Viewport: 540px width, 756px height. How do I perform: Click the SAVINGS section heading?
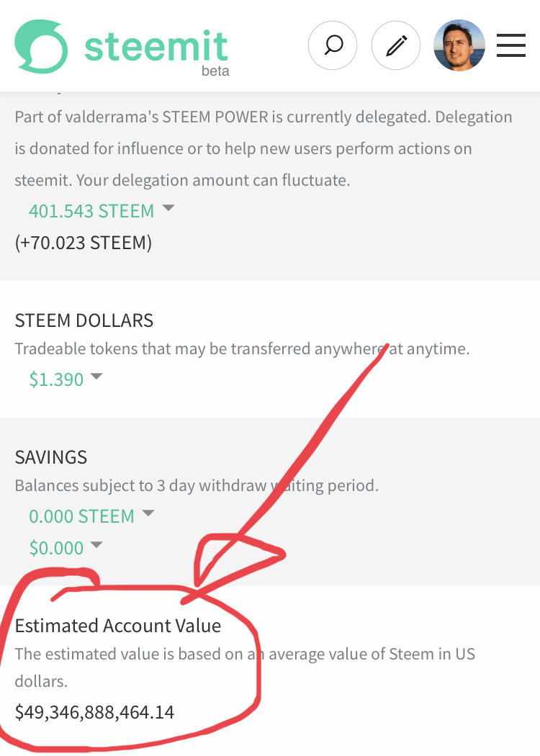click(x=51, y=457)
